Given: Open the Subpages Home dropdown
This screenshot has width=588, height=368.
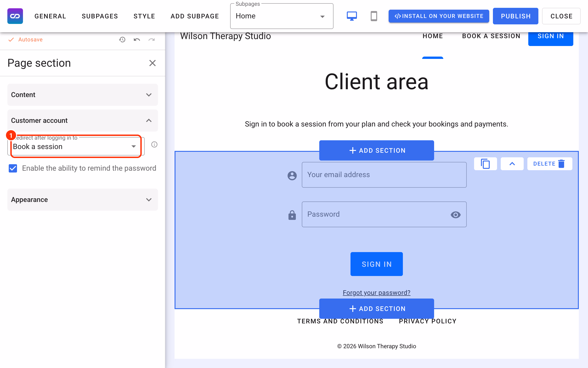Looking at the screenshot, I should [282, 16].
